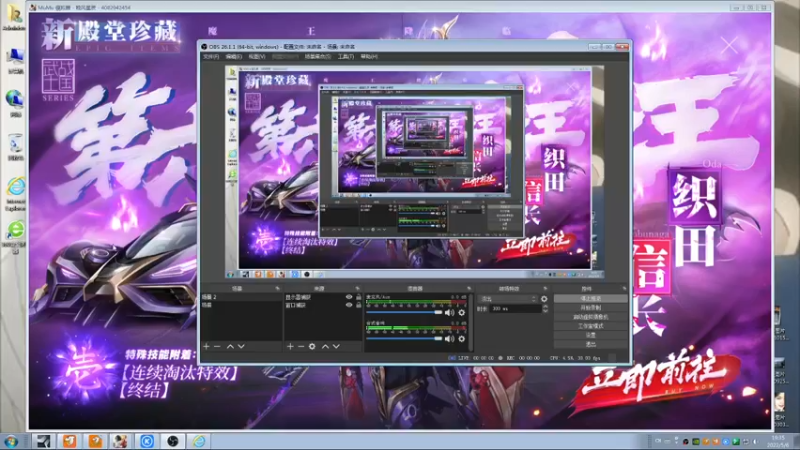Image resolution: width=800 pixels, height=450 pixels.
Task: Click the transition duration 300 ms field
Action: [x=514, y=309]
